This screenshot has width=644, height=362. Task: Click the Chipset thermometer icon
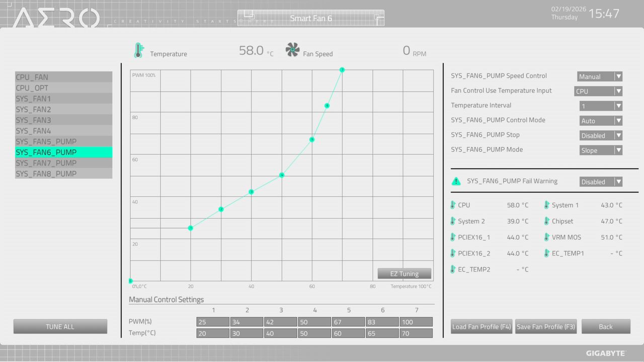click(x=546, y=221)
